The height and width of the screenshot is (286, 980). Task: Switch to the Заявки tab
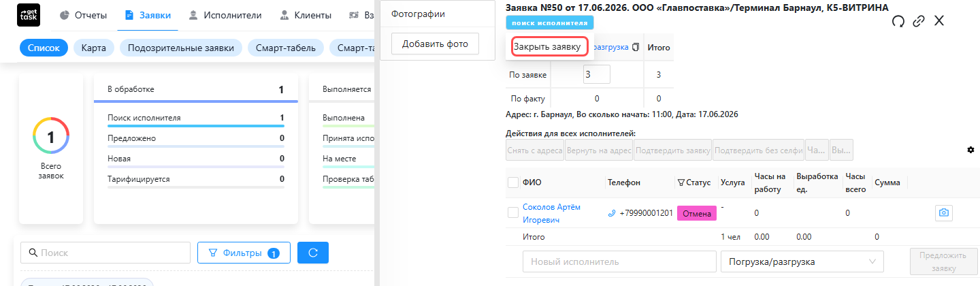point(148,15)
